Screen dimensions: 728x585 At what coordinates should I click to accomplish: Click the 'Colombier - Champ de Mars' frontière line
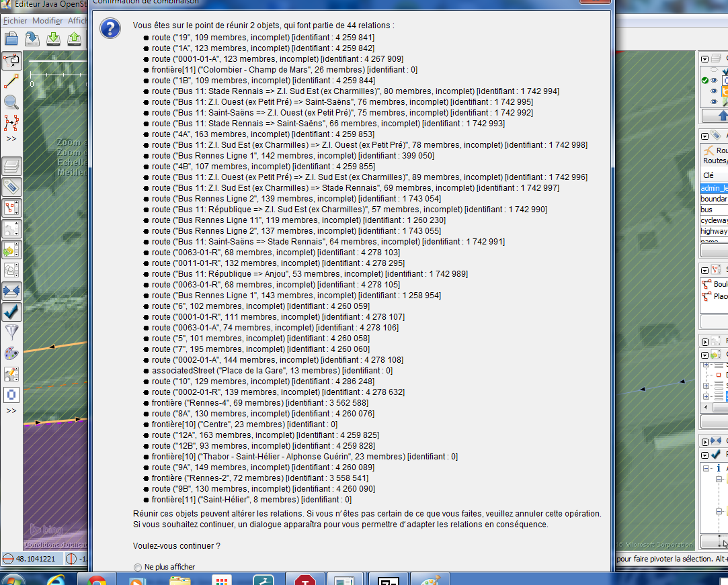pos(284,70)
